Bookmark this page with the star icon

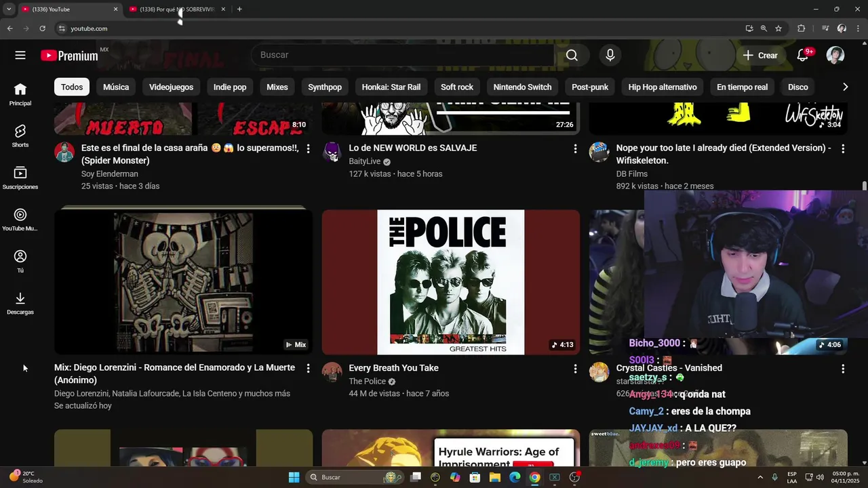778,28
